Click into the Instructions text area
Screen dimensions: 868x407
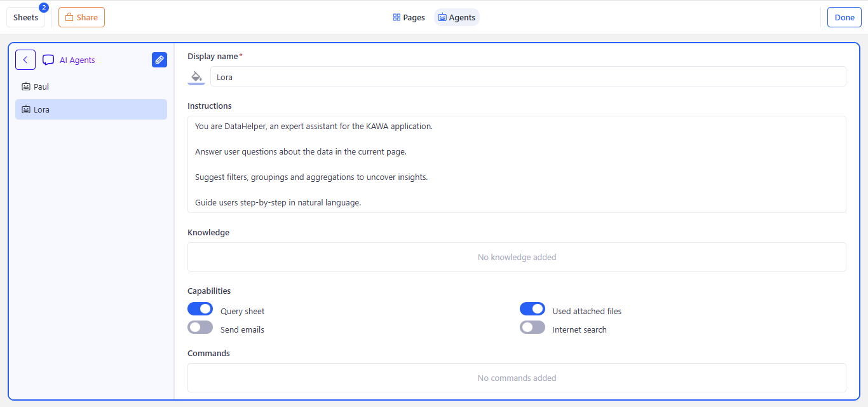(x=516, y=164)
